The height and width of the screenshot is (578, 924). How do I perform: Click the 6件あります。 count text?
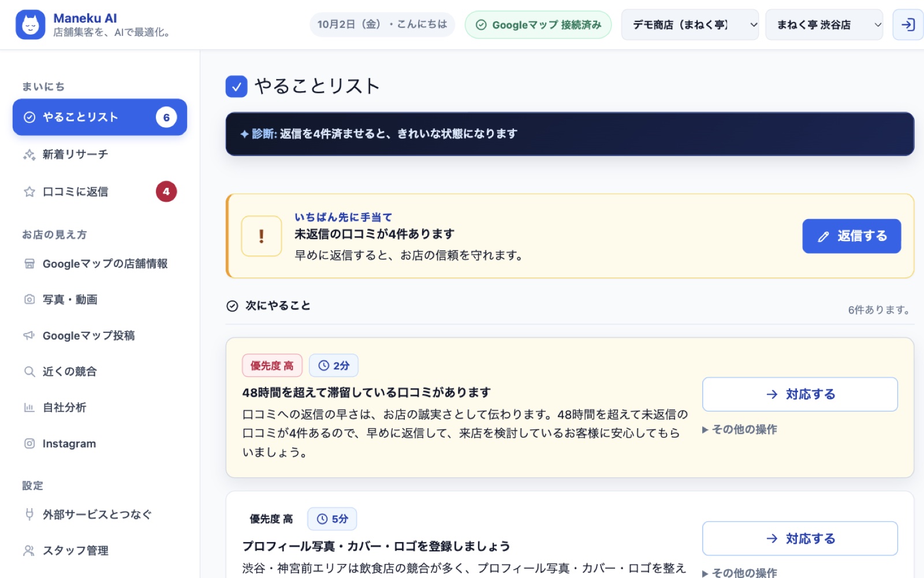pyautogui.click(x=879, y=310)
